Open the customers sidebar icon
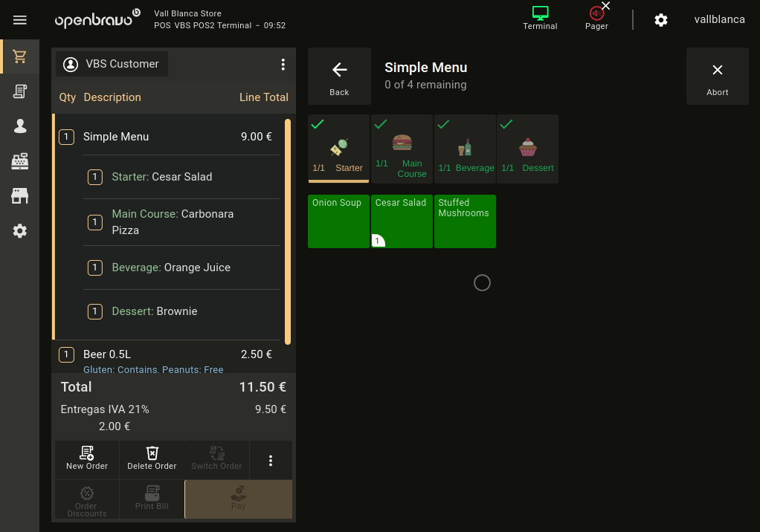Screen dimensions: 760x532 (20, 126)
